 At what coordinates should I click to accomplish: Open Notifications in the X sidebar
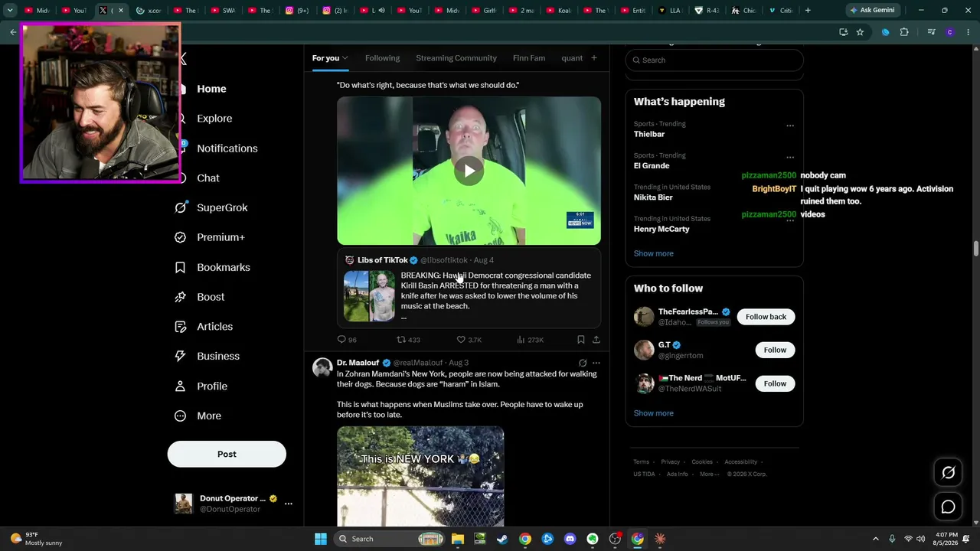pyautogui.click(x=227, y=148)
